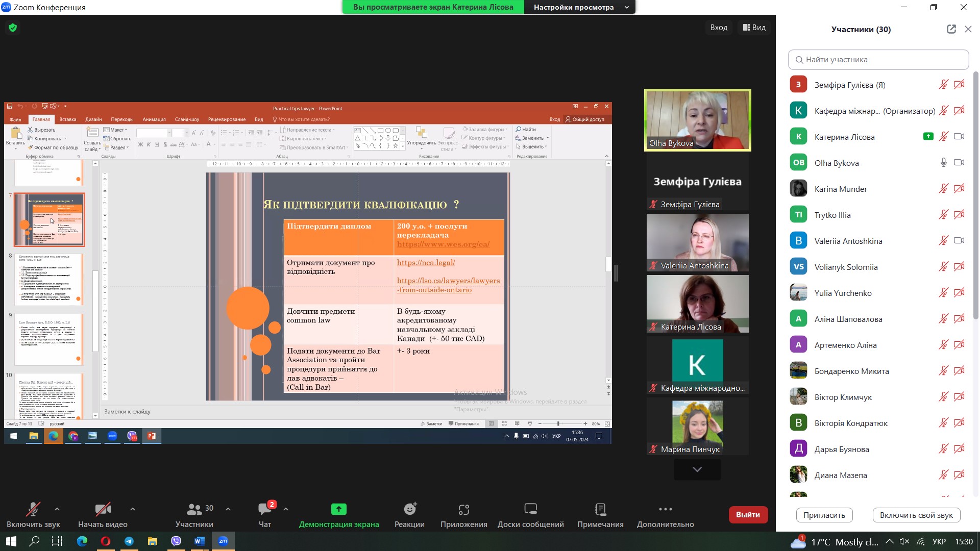980x551 pixels.
Task: Open Whiteboards (Доски сообщений)
Action: click(x=530, y=515)
